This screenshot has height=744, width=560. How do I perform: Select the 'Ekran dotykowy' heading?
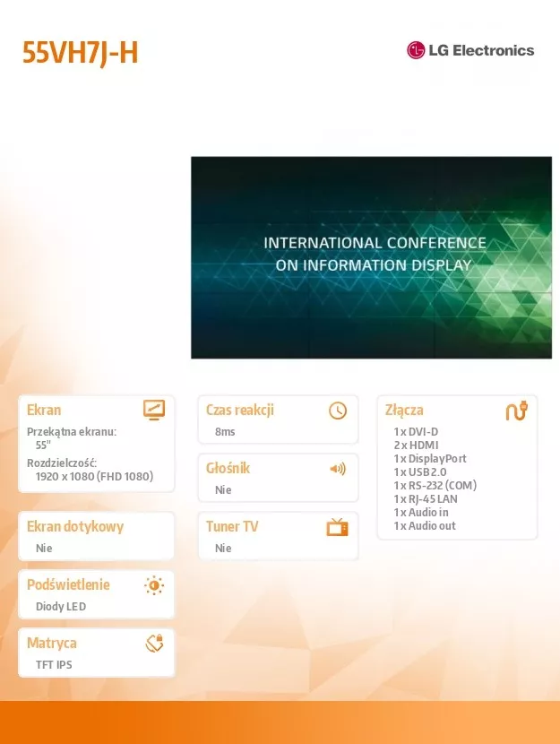point(75,527)
